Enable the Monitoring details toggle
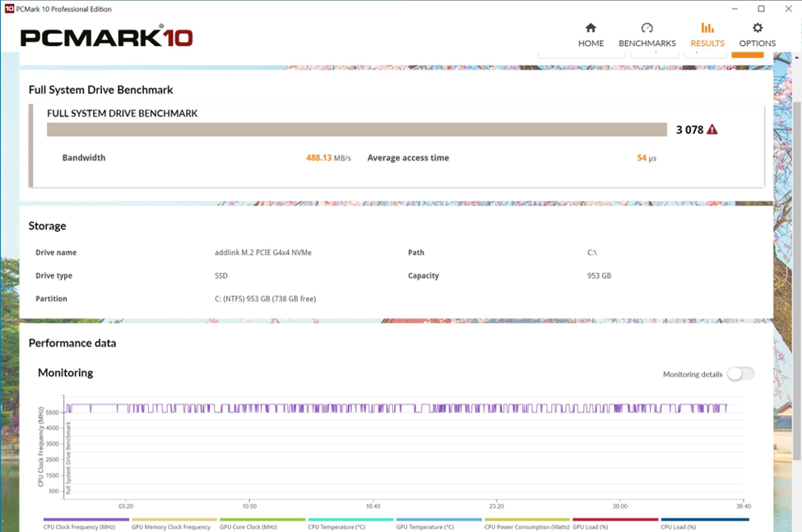 click(x=739, y=374)
